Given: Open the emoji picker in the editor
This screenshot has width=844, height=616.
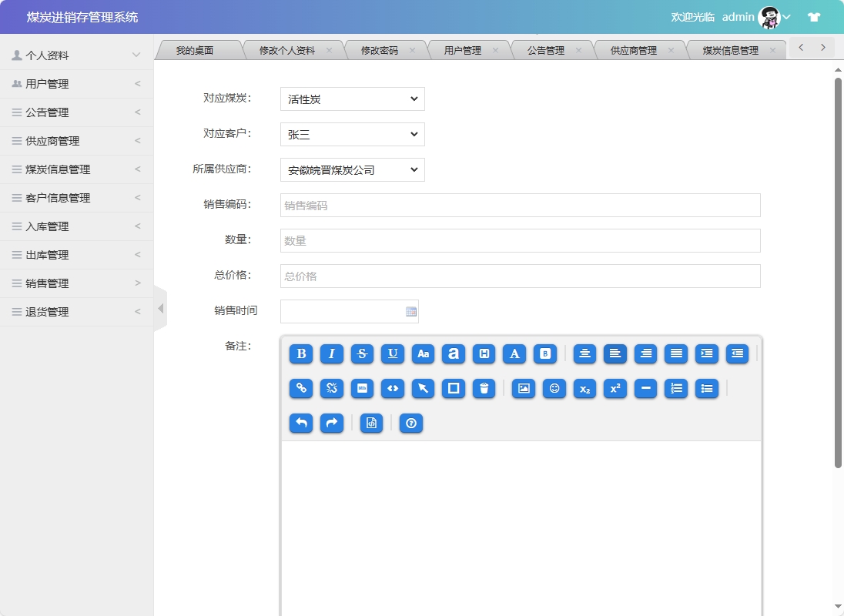Looking at the screenshot, I should pos(554,389).
